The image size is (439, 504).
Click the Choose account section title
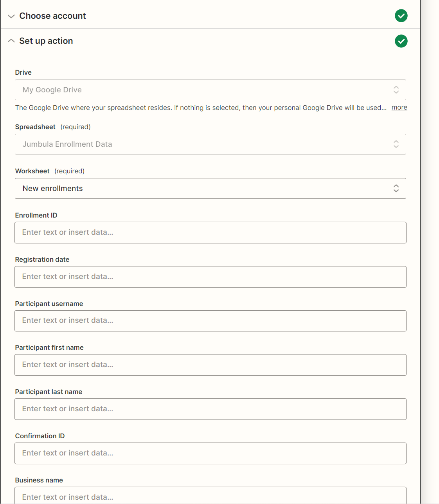(52, 16)
